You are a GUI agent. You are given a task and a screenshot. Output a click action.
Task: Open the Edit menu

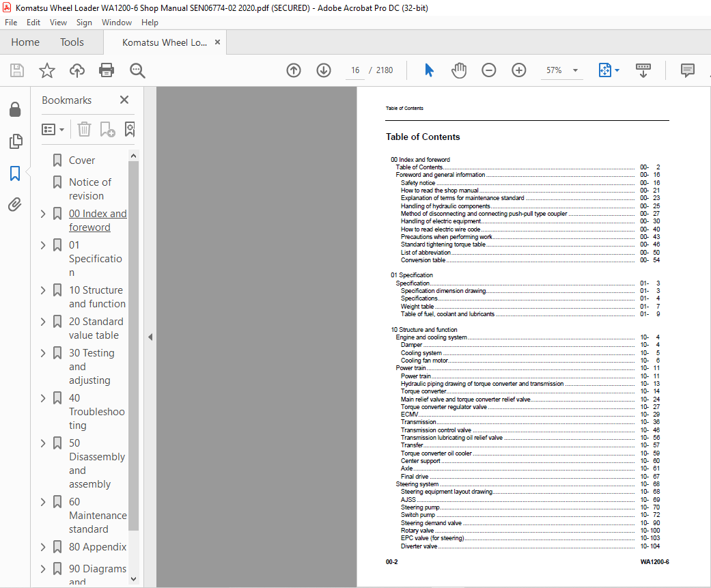tap(33, 23)
